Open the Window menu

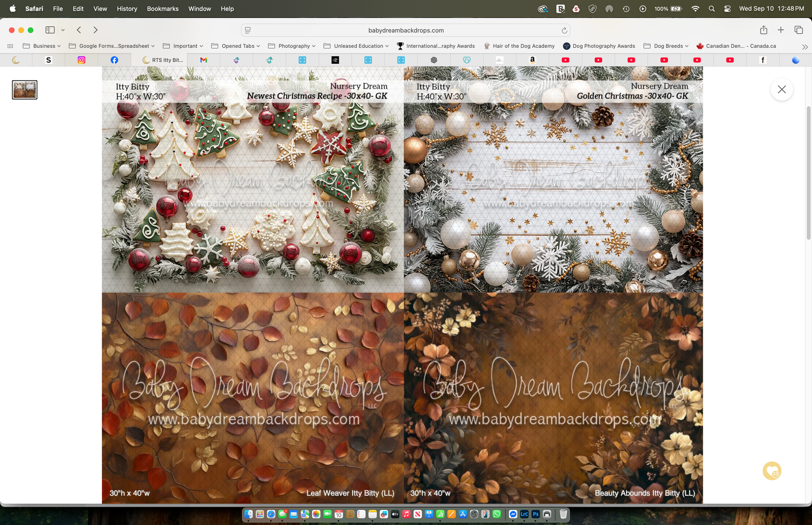[200, 9]
